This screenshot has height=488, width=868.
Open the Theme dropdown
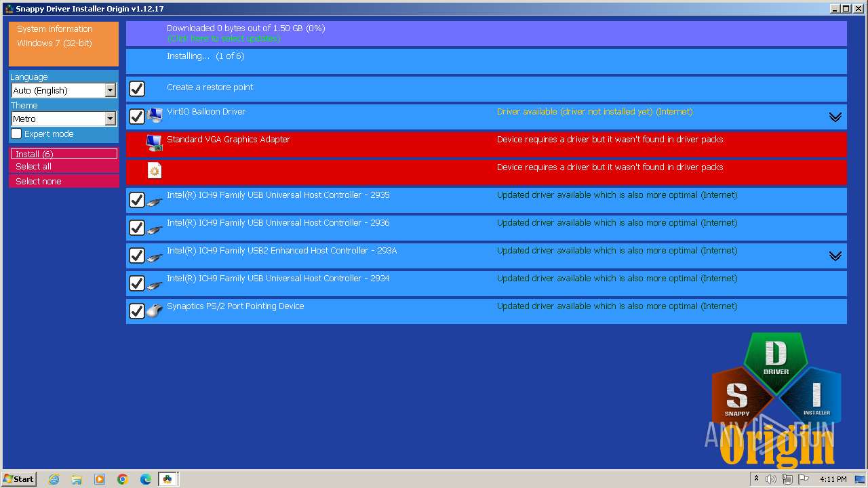click(64, 119)
